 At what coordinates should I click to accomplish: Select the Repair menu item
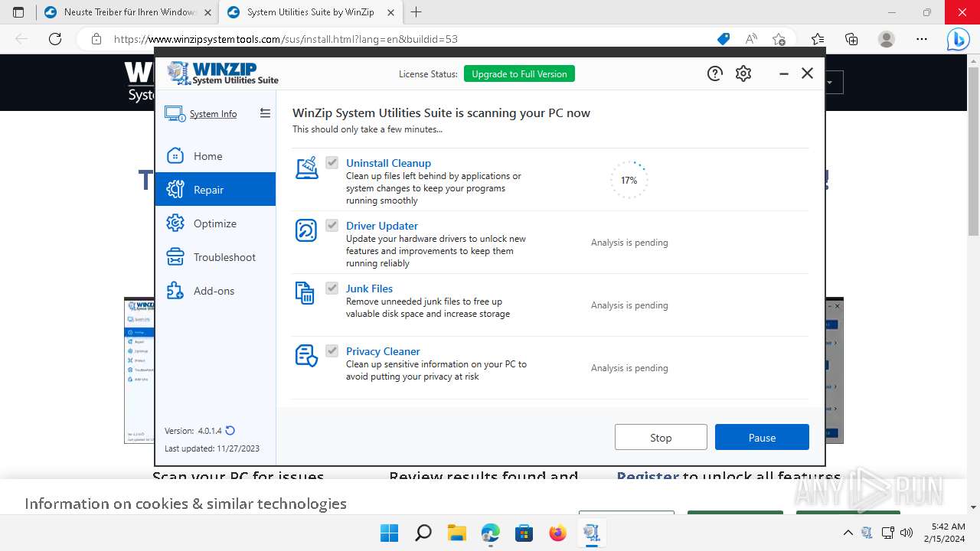click(x=215, y=190)
